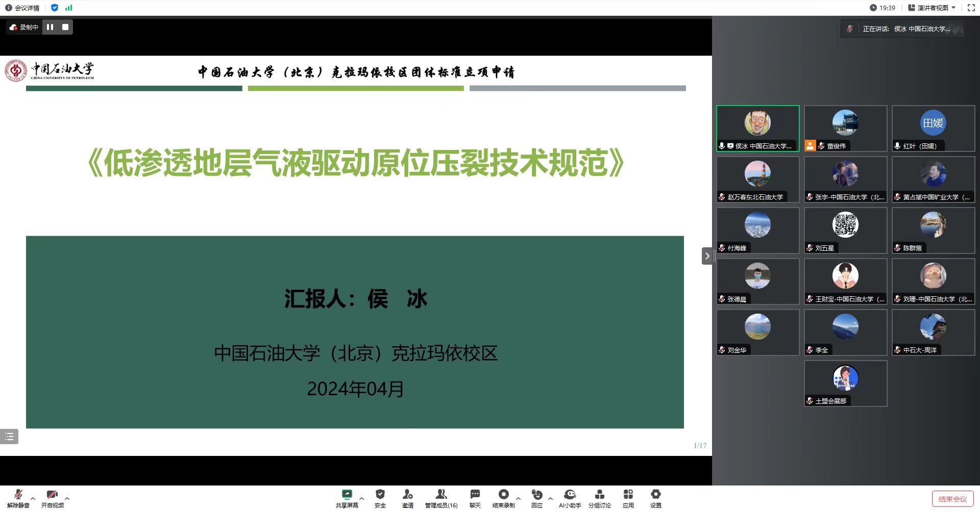Click the 结束录制 end recording button
Image resolution: width=980 pixels, height=512 pixels.
coord(503,498)
